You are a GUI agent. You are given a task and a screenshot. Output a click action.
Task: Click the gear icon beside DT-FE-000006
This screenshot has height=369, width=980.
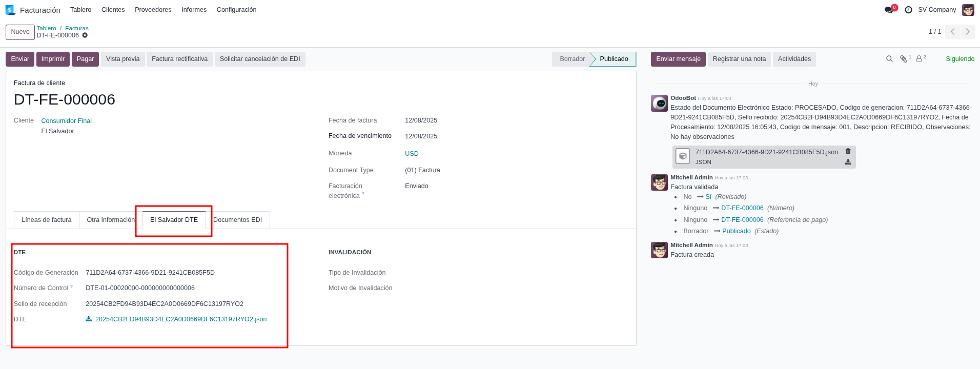pyautogui.click(x=85, y=35)
